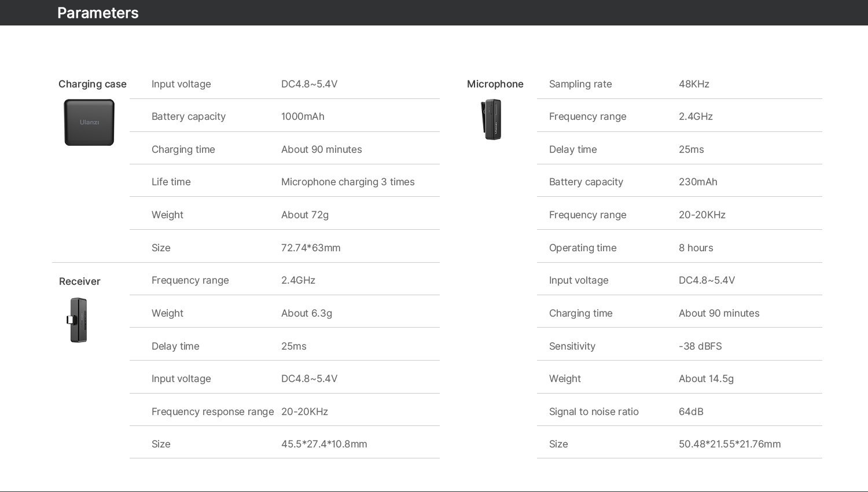Click the 64dB value
Image resolution: width=868 pixels, height=492 pixels.
coord(691,412)
